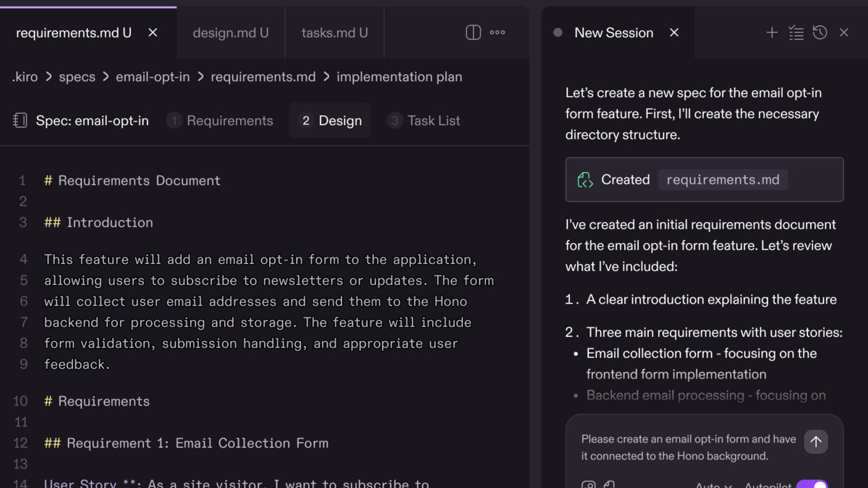Click '## Requirement 1: Email Collection Form' line
This screenshot has height=488, width=868.
(186, 443)
